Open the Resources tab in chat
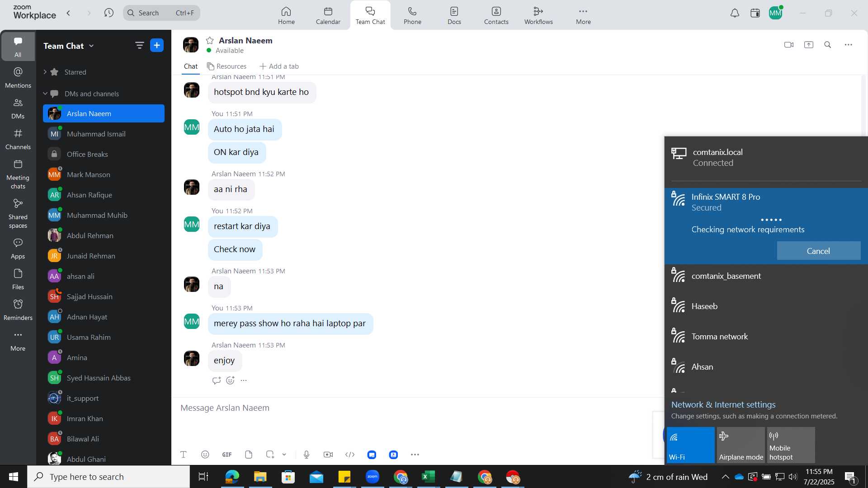The width and height of the screenshot is (868, 488). coord(227,66)
